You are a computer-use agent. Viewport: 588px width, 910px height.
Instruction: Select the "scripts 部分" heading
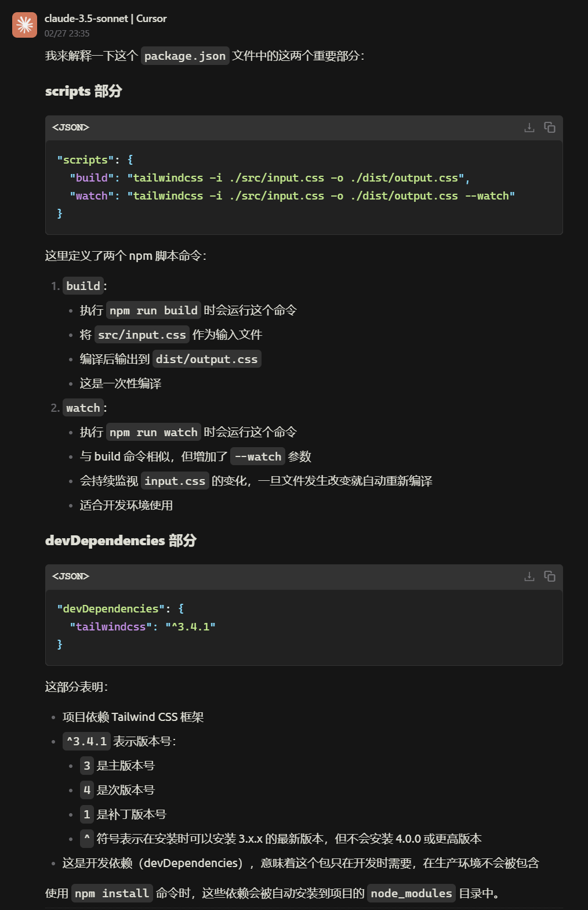pyautogui.click(x=84, y=92)
